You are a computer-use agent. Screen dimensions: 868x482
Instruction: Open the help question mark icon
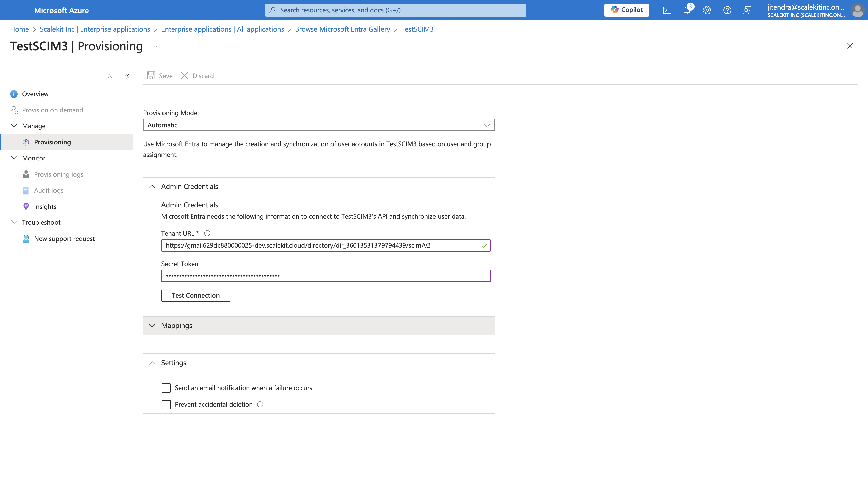point(727,10)
